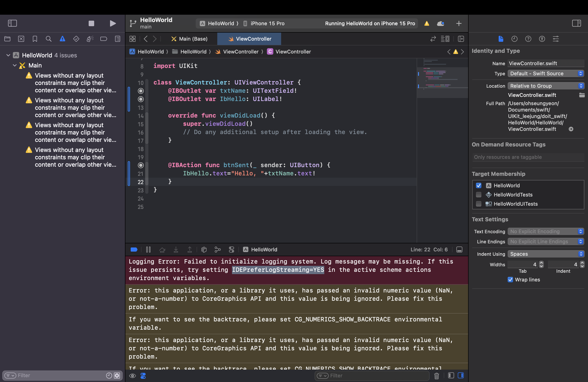Check HelloWorldUITests target membership
Screen dimensions: 588x382
point(478,204)
